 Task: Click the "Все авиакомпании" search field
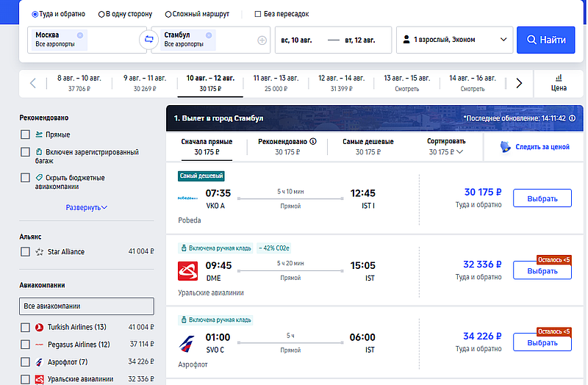pos(87,306)
